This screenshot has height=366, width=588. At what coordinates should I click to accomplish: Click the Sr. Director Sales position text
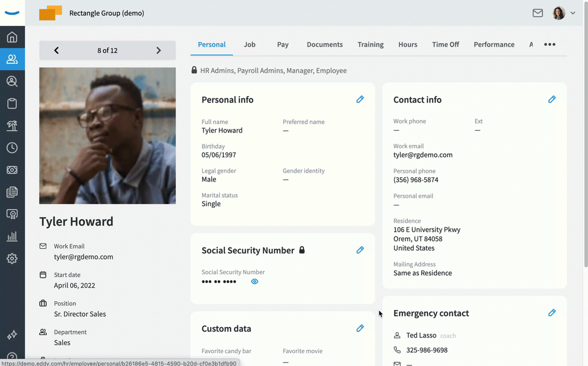(80, 314)
